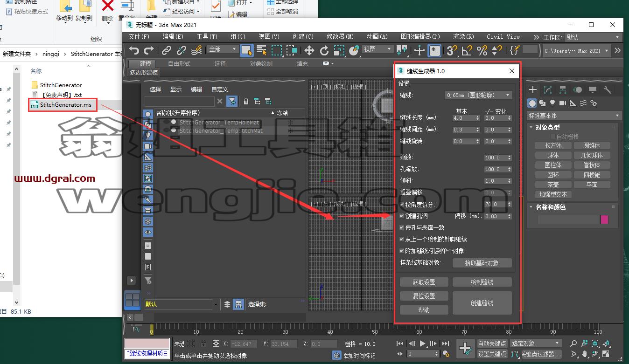Toggle 创建孔洞 checkbox

pyautogui.click(x=402, y=216)
